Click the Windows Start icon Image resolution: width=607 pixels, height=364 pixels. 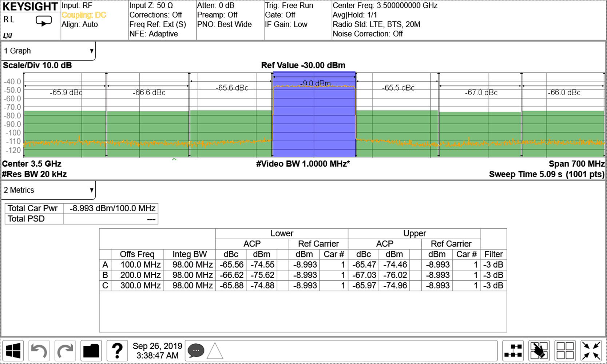[14, 350]
